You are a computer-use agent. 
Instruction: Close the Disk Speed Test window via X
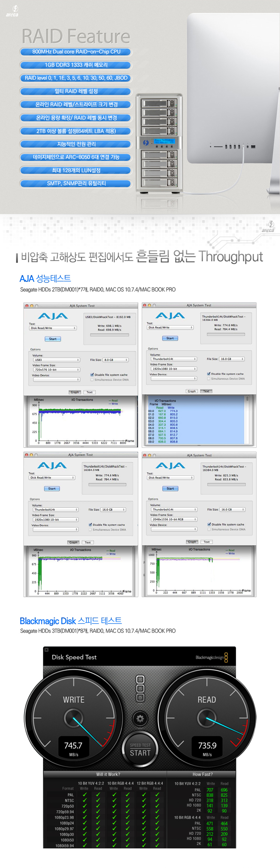click(47, 650)
